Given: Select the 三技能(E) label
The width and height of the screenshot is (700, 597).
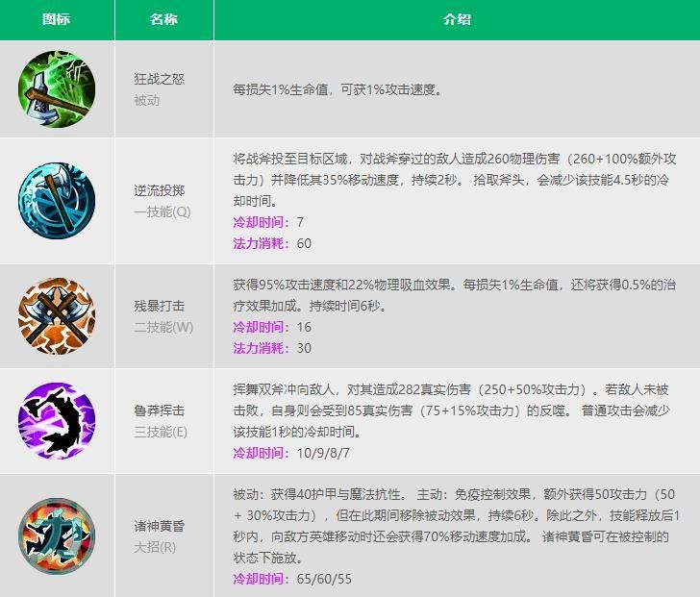Looking at the screenshot, I should pos(161,432).
